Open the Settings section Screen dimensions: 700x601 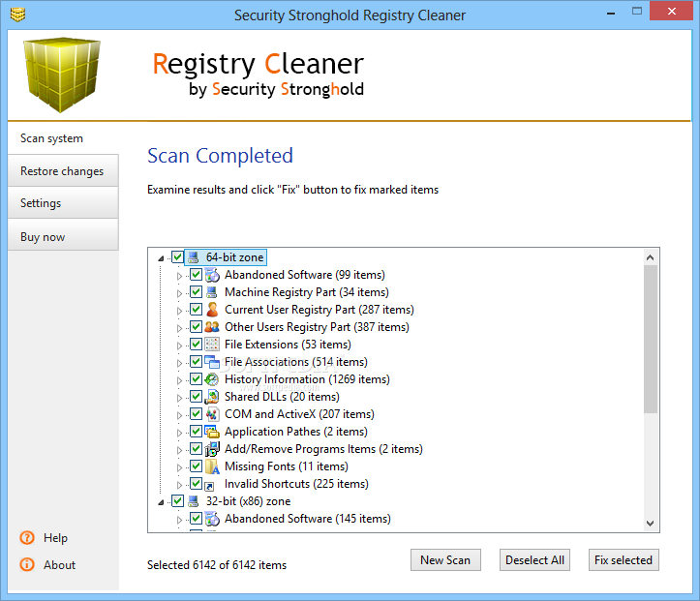pos(63,203)
